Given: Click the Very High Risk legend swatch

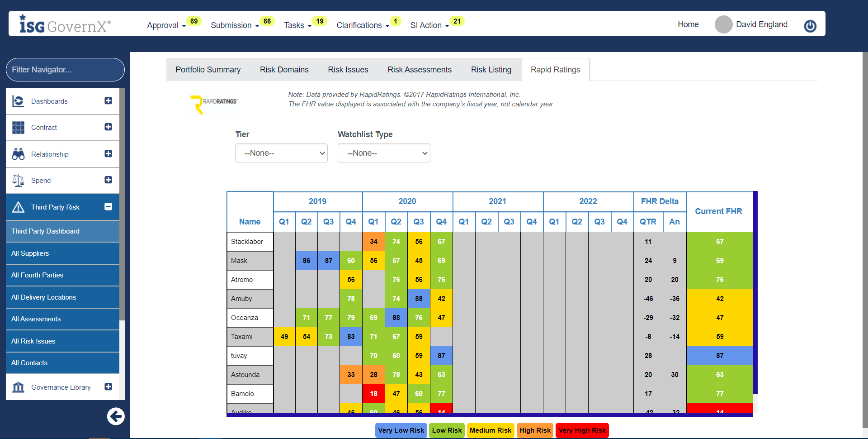Looking at the screenshot, I should pos(582,430).
